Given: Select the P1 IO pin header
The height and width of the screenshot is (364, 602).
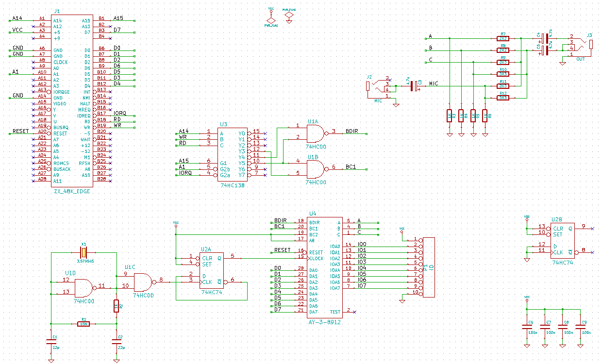Looking at the screenshot, I should (x=429, y=267).
